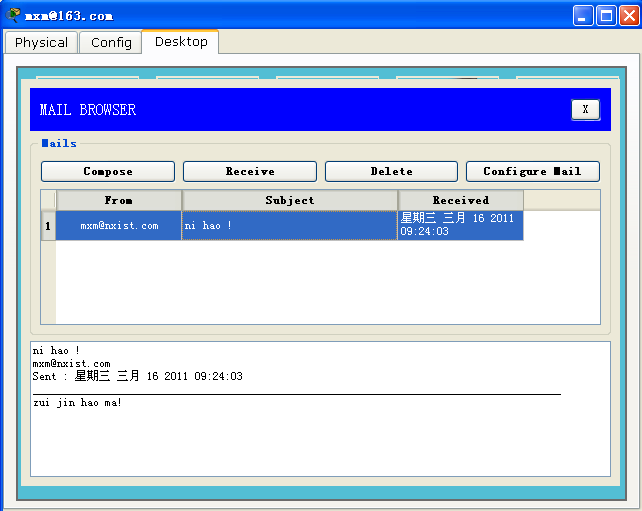This screenshot has width=642, height=511.
Task: Close Mail Browser with X button
Action: [585, 109]
